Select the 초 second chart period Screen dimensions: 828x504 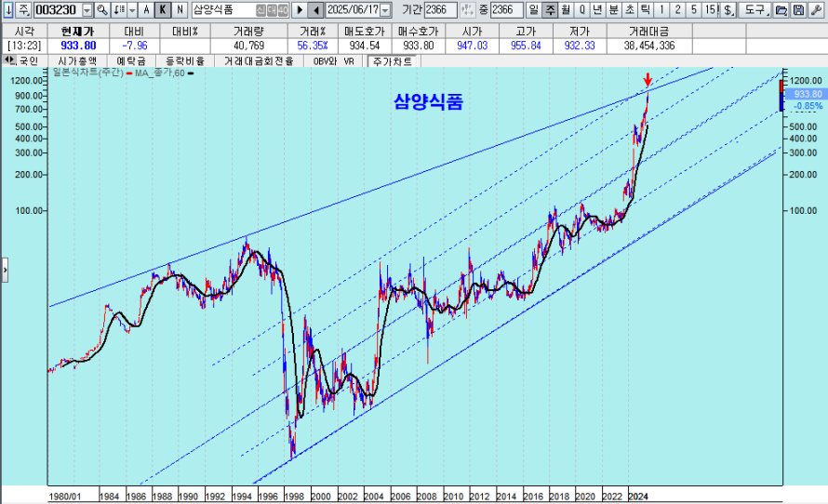coord(630,9)
